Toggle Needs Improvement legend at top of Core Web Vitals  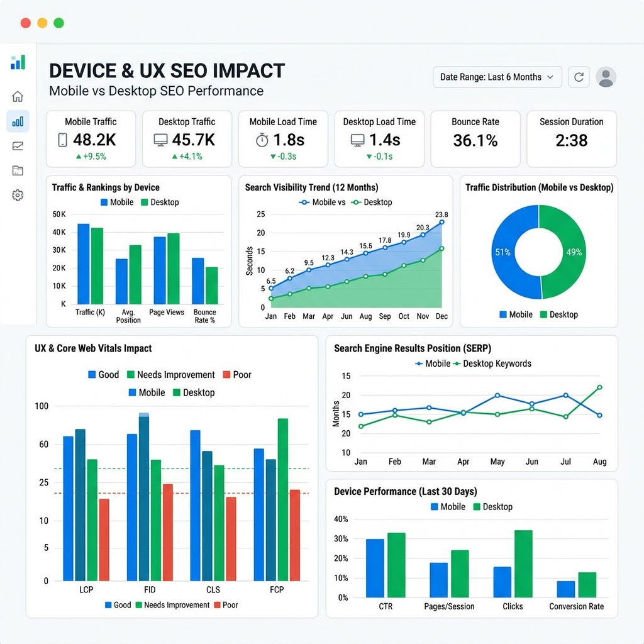tap(171, 375)
